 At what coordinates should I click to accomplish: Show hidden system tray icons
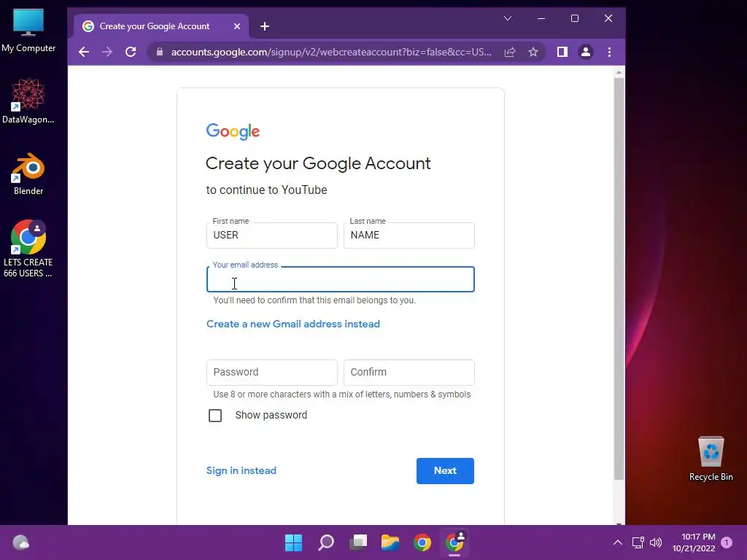(617, 542)
